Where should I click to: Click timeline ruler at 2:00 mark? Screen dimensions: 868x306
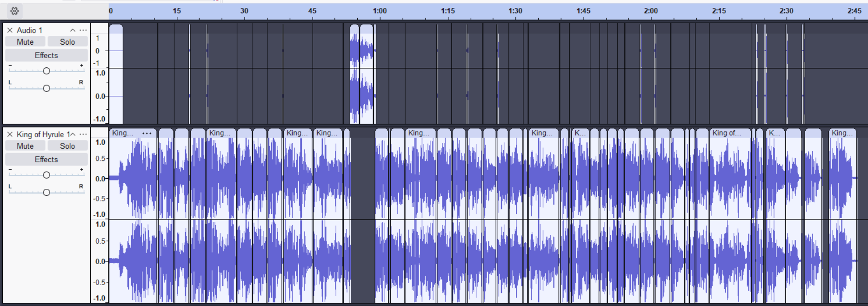[651, 11]
